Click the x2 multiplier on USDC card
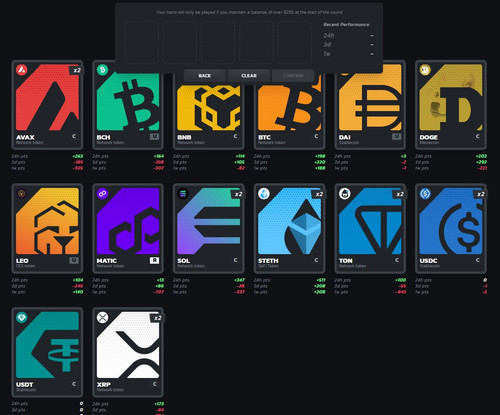The height and width of the screenshot is (415, 500). (480, 194)
